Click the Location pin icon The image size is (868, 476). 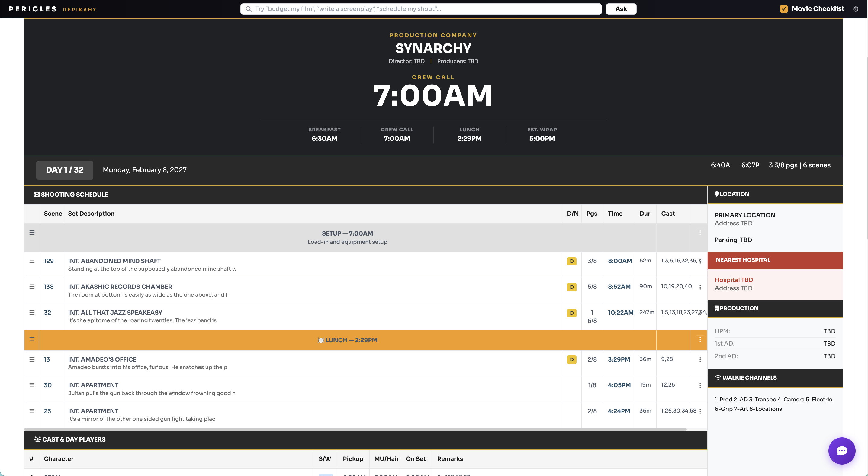tap(717, 194)
